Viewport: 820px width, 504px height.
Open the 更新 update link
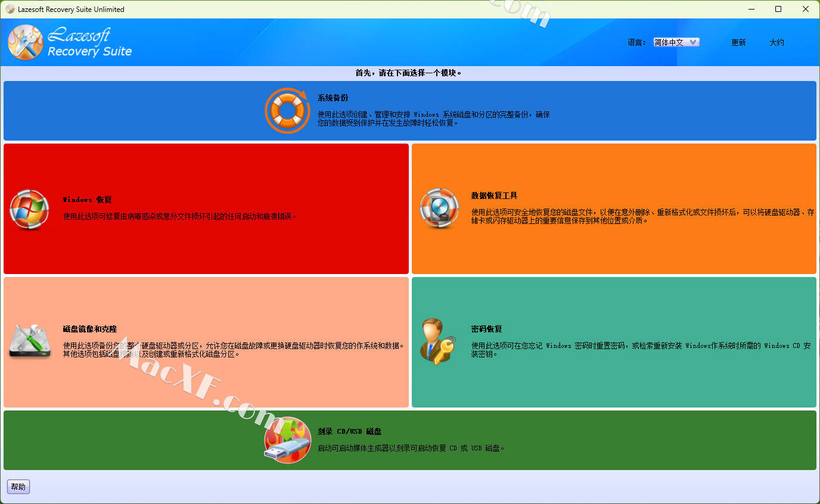(738, 42)
